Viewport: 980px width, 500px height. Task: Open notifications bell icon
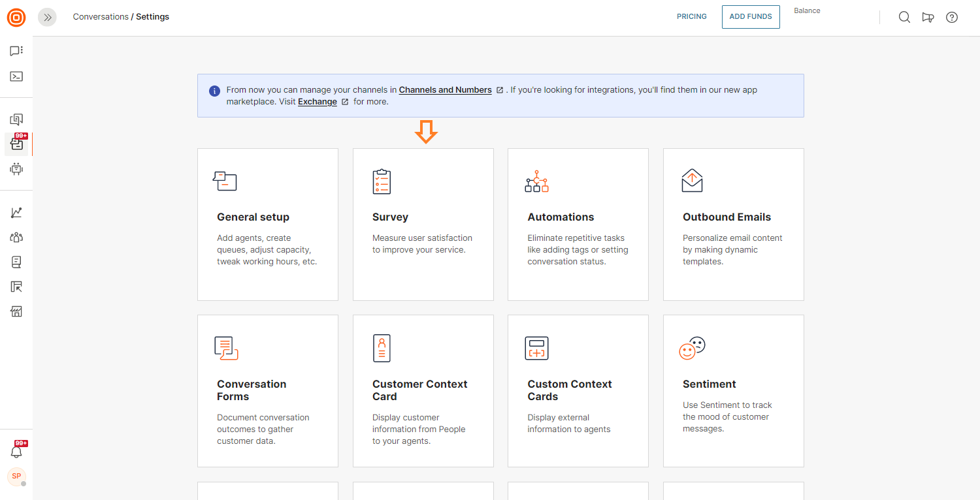(x=16, y=452)
